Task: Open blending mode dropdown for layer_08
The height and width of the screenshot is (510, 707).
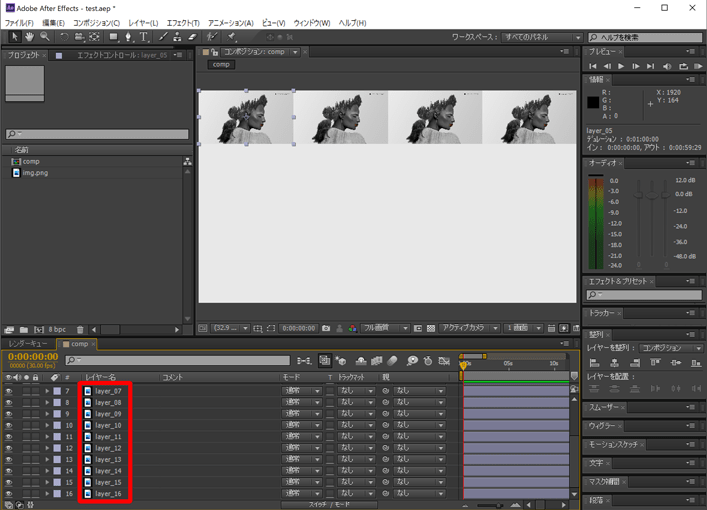Action: pyautogui.click(x=302, y=403)
